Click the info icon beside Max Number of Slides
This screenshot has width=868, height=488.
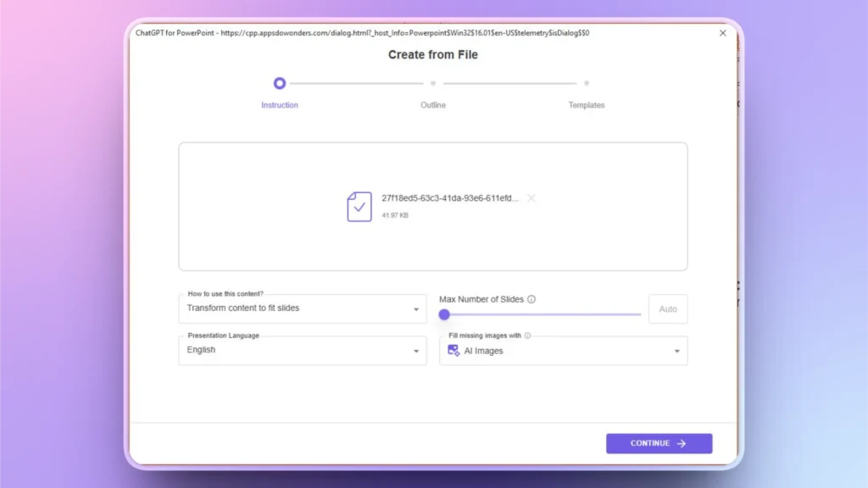click(x=531, y=299)
